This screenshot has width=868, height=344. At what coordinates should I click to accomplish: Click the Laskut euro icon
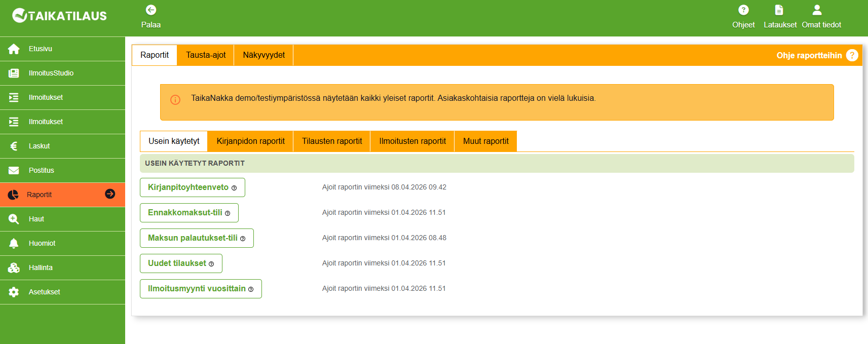tap(14, 146)
